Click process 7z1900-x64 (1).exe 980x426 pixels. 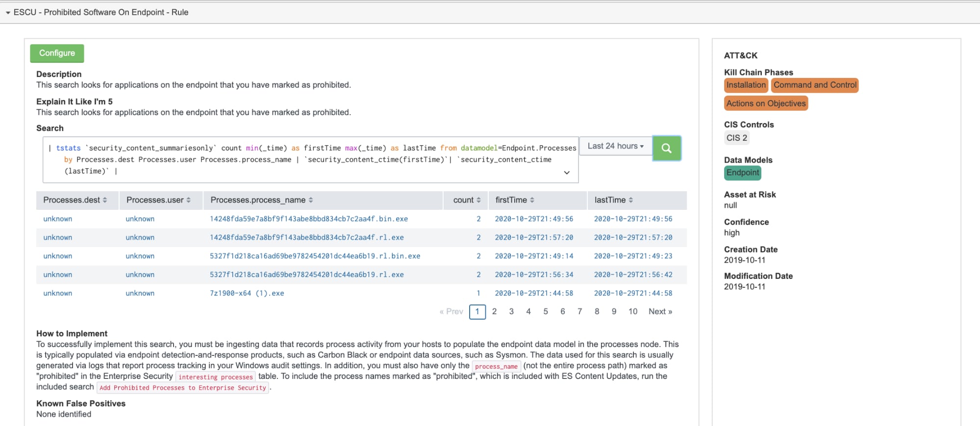(x=247, y=294)
